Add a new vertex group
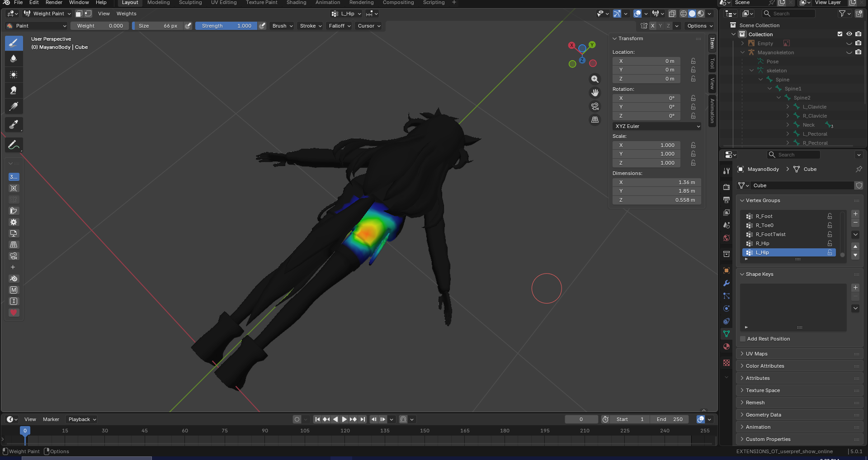The width and height of the screenshot is (868, 460). [855, 213]
